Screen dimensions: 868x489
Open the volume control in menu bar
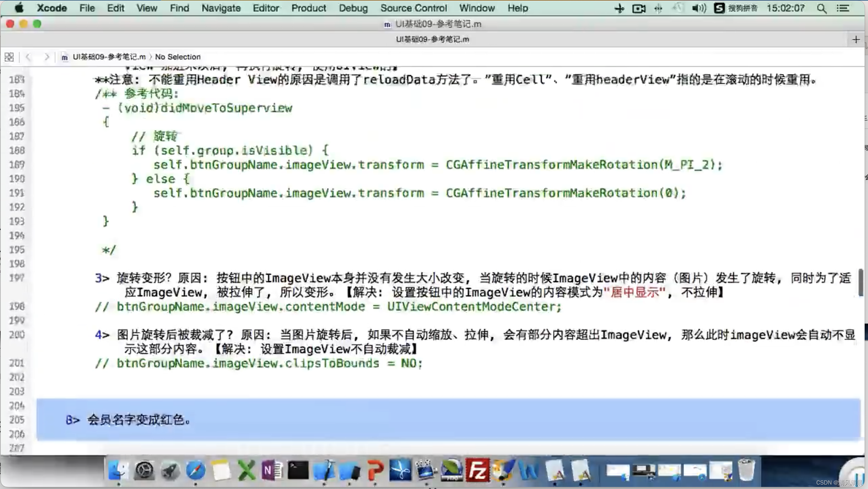coord(699,8)
